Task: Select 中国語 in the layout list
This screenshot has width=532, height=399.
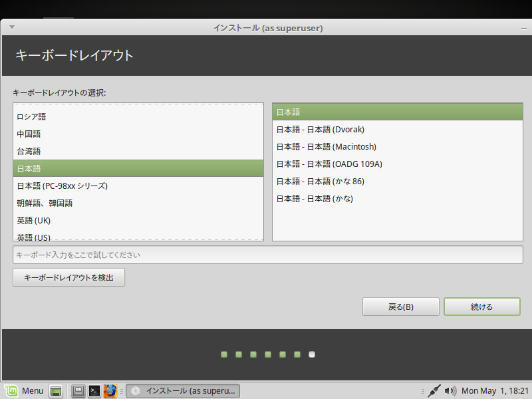Action: pos(138,134)
